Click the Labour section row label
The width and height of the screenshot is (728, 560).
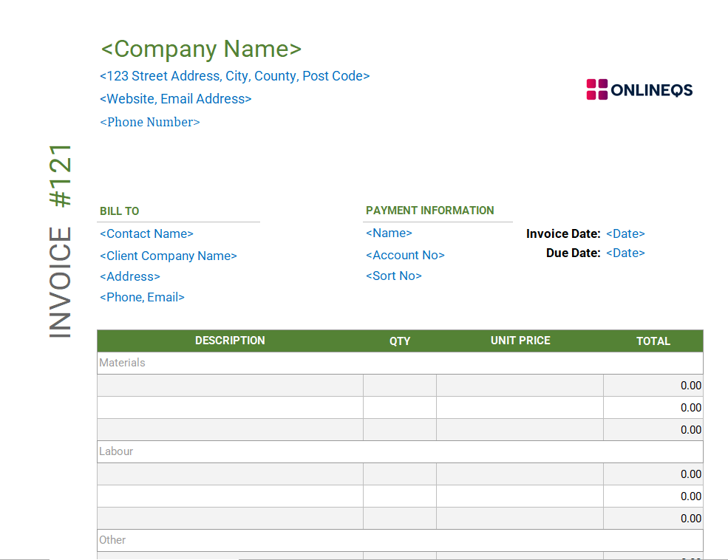116,451
